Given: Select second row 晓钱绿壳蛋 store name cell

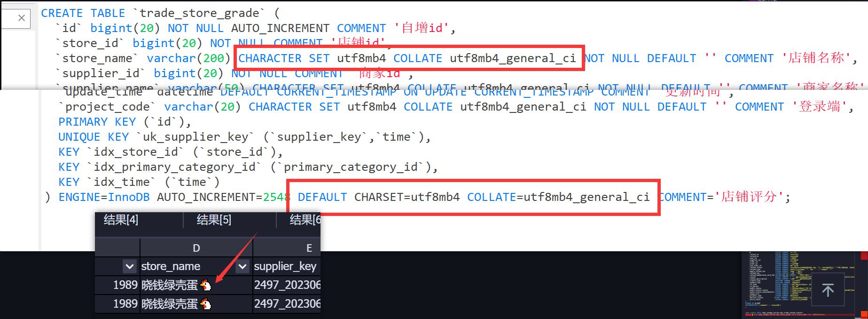Looking at the screenshot, I should [x=169, y=304].
